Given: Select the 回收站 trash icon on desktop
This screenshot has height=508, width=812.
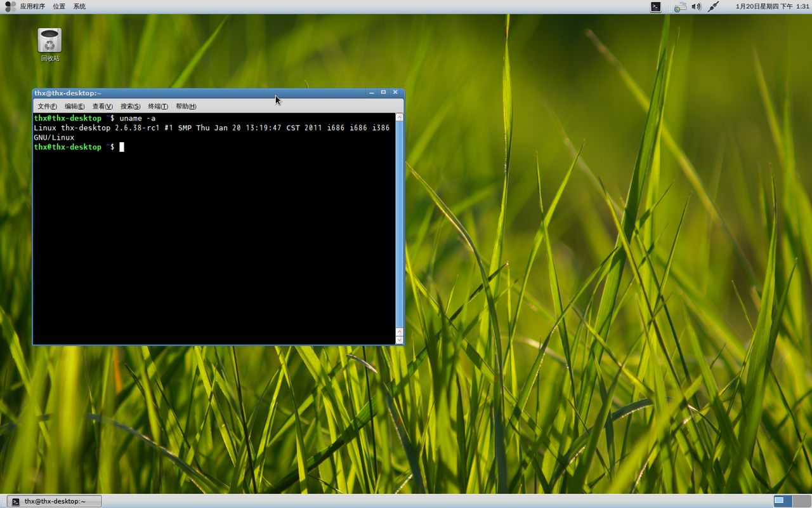Looking at the screenshot, I should pyautogui.click(x=49, y=41).
